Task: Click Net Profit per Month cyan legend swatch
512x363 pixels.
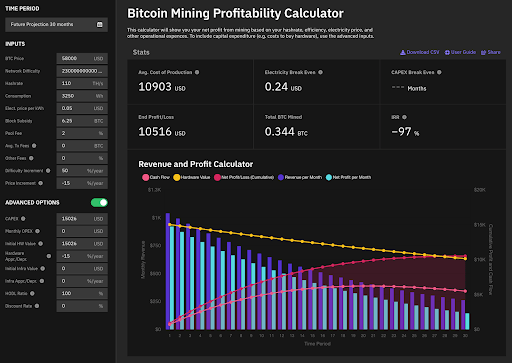Action: (329, 177)
